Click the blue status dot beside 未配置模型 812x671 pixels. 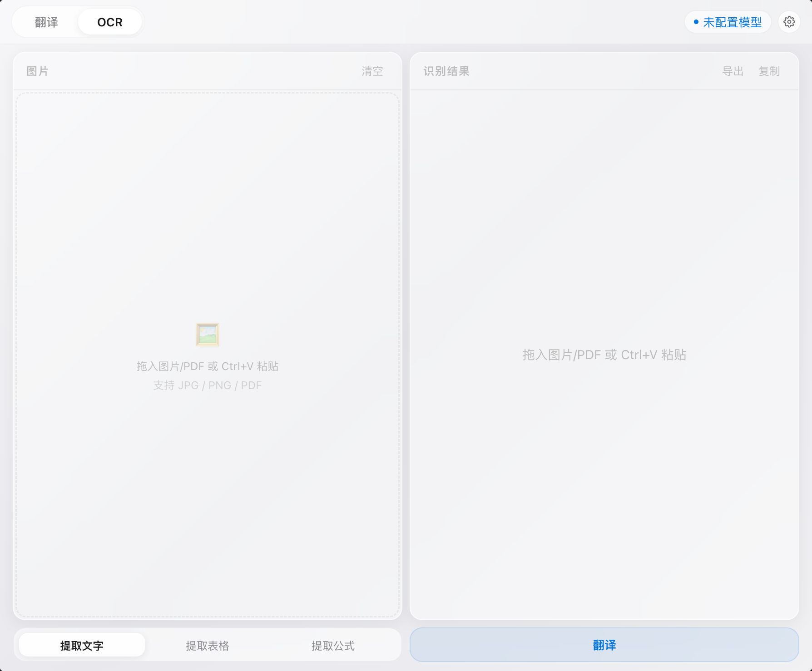click(x=696, y=22)
